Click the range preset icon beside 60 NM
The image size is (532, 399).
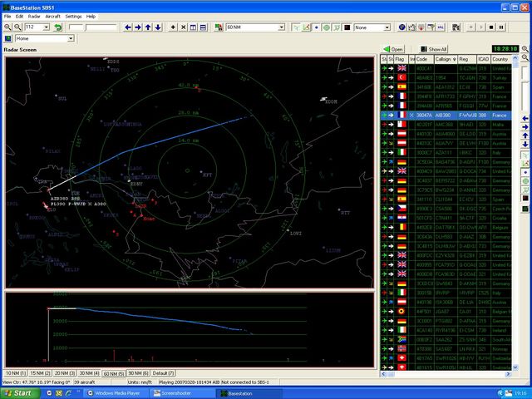(x=219, y=27)
